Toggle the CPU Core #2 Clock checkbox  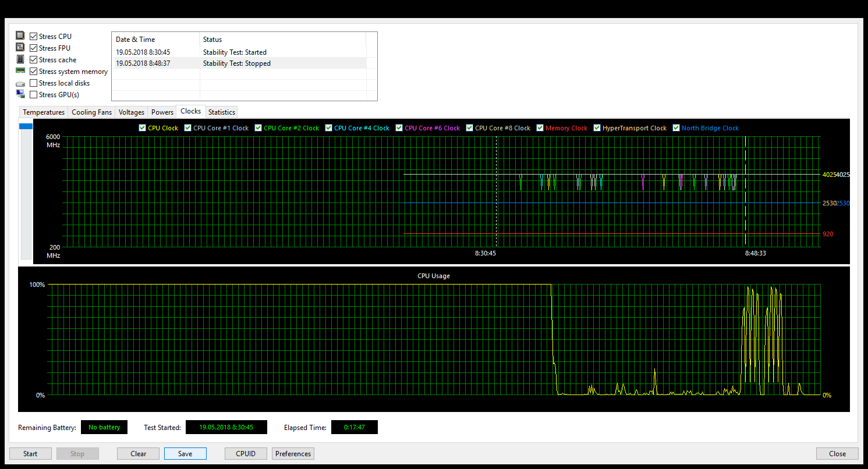258,128
